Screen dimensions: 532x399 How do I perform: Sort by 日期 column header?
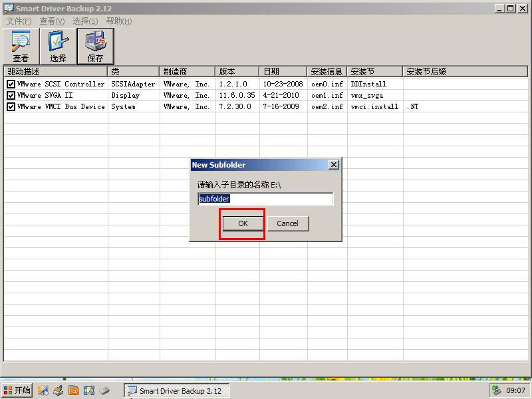click(x=283, y=72)
